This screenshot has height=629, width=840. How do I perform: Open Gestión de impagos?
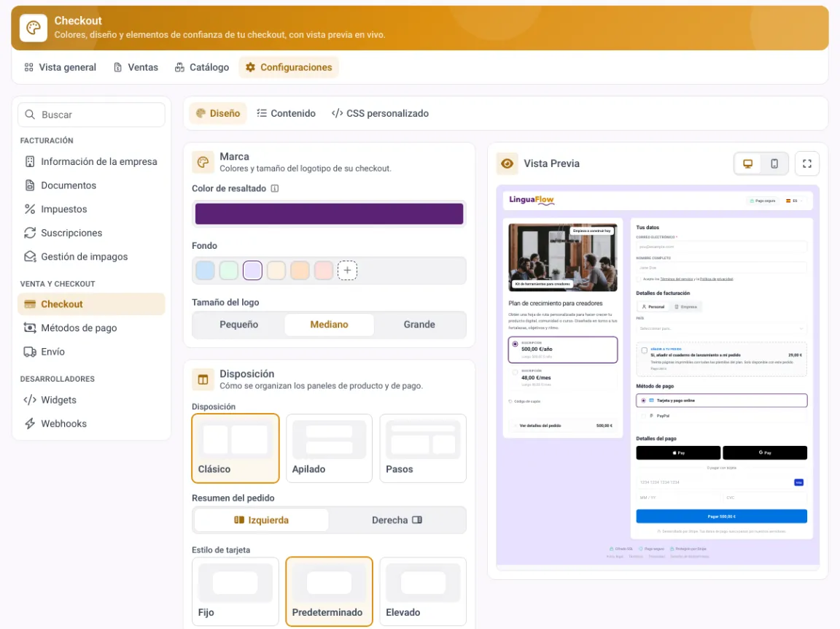[92, 256]
